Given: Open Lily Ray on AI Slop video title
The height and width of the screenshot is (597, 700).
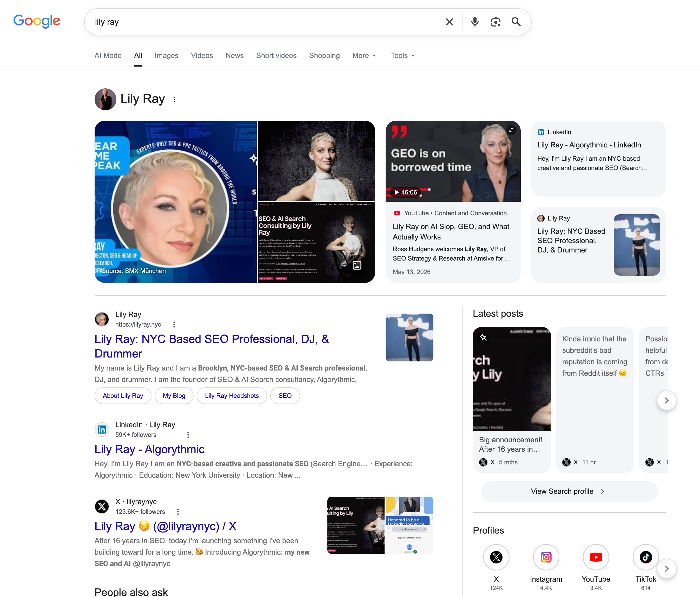Looking at the screenshot, I should click(451, 232).
